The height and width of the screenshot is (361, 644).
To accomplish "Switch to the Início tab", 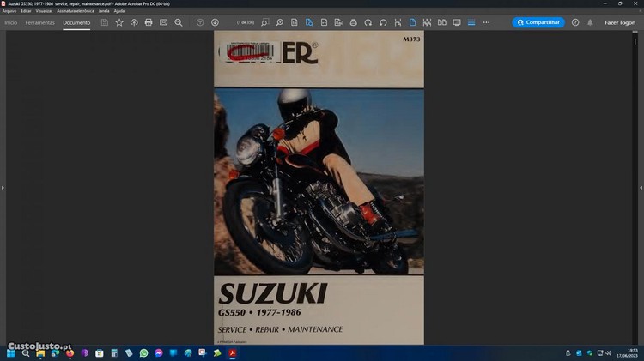I will coord(11,22).
